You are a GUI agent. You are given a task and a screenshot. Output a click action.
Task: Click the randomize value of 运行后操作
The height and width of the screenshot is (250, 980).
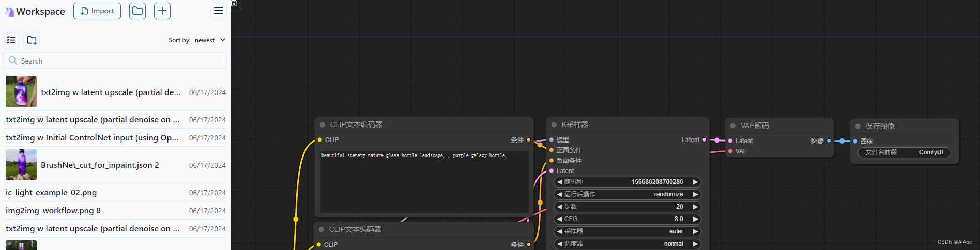pyautogui.click(x=668, y=194)
